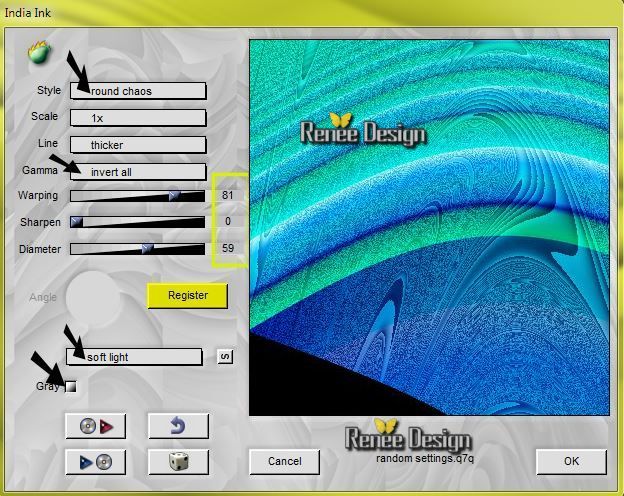Image resolution: width=624 pixels, height=496 pixels.
Task: Click the Warping slider track
Action: click(138, 196)
